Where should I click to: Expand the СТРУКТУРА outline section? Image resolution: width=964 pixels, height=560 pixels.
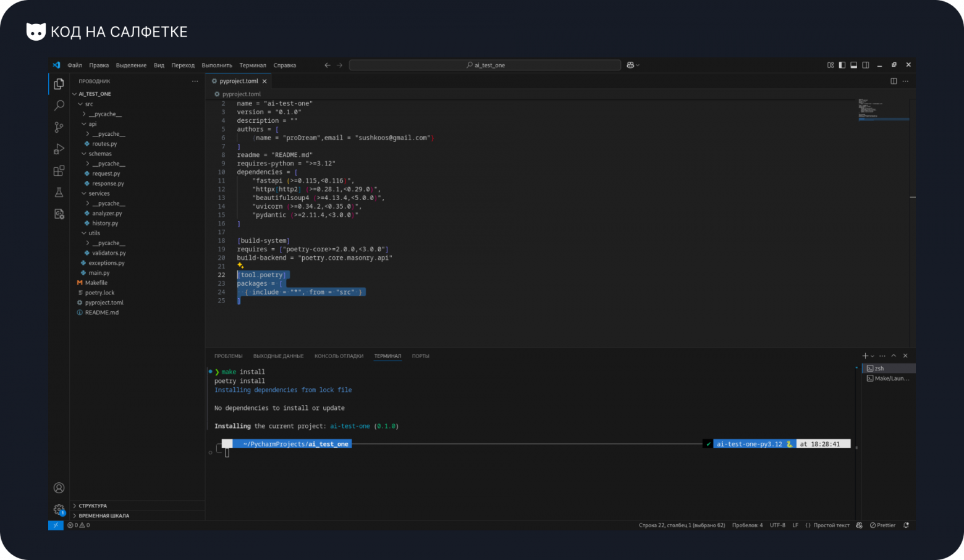93,506
